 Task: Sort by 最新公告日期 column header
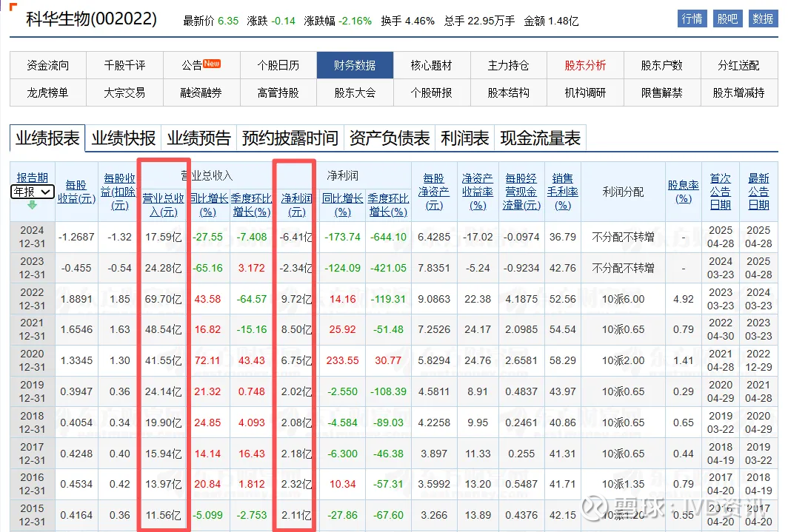[758, 192]
